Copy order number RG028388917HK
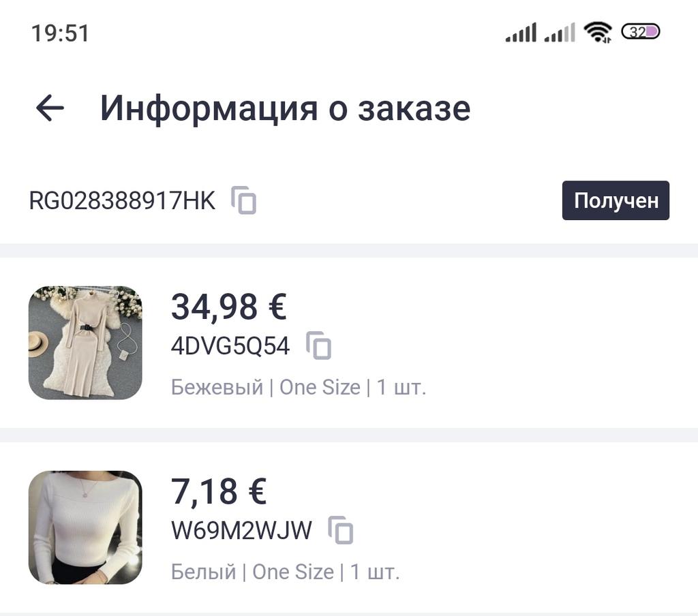The width and height of the screenshot is (698, 616). [x=244, y=200]
